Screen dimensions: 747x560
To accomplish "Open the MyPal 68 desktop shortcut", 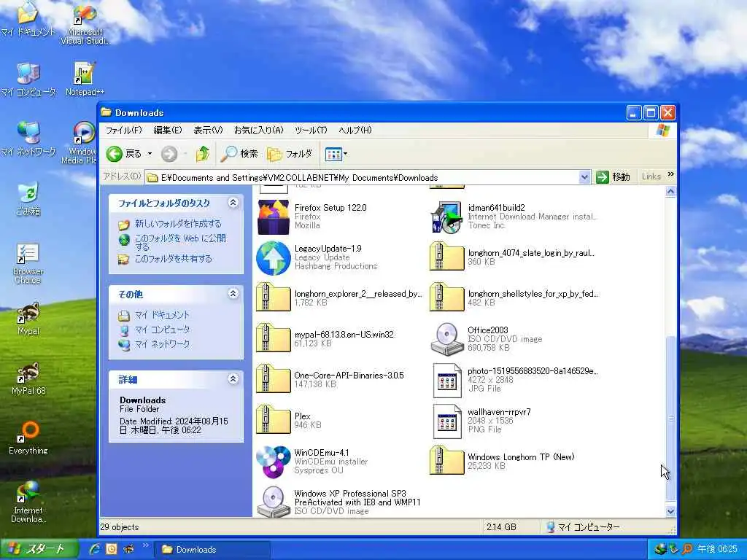I will 28,378.
